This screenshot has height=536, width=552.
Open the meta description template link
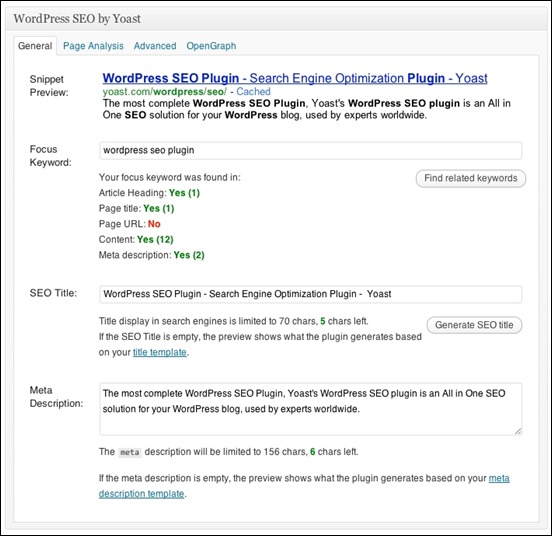(x=304, y=486)
